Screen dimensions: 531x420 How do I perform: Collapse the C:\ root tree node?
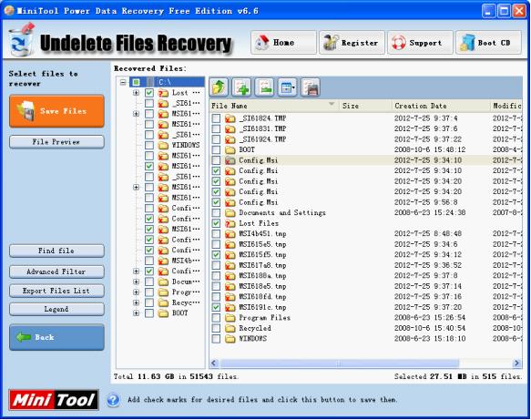pyautogui.click(x=123, y=82)
